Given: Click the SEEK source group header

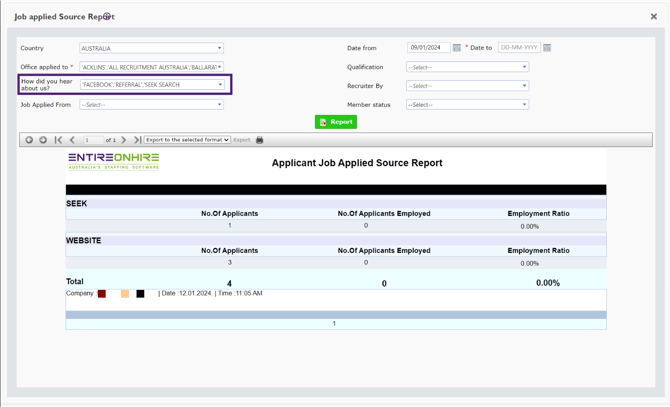Looking at the screenshot, I should (76, 204).
